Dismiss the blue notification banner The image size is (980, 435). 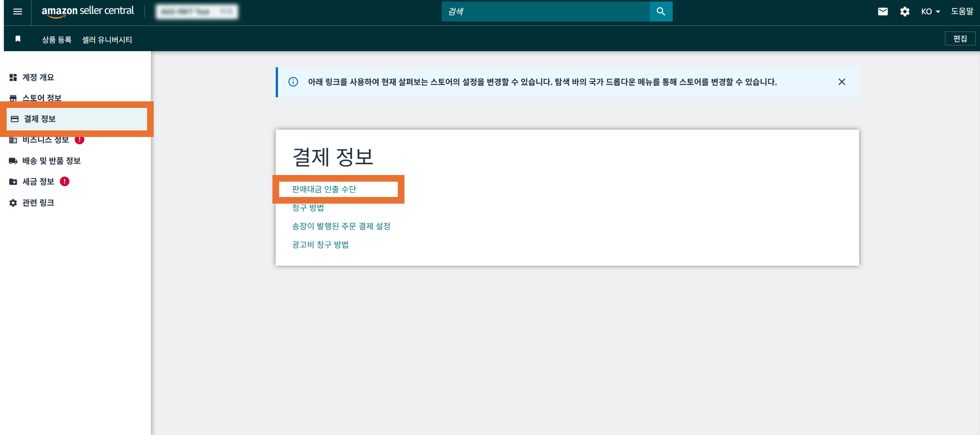pos(841,82)
